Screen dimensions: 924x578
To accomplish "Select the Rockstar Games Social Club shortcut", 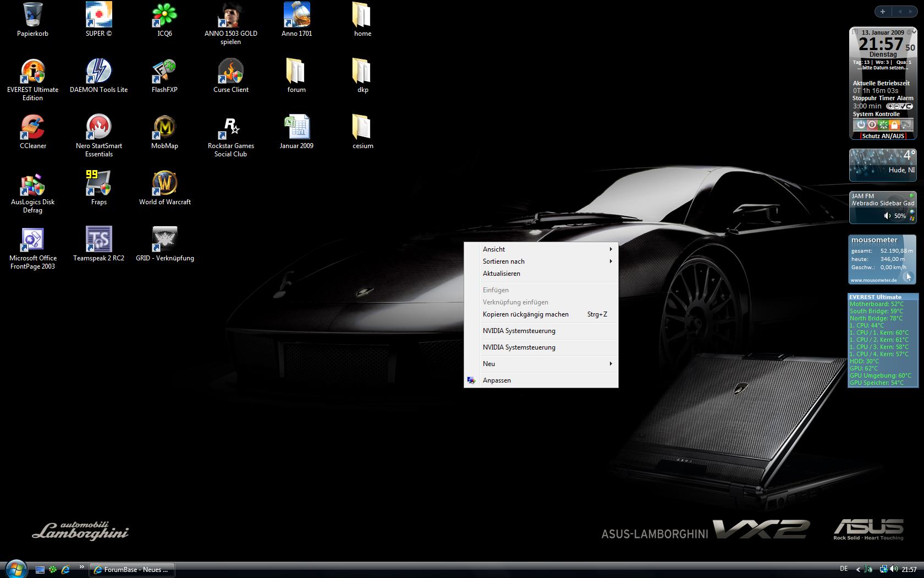I will 231,136.
